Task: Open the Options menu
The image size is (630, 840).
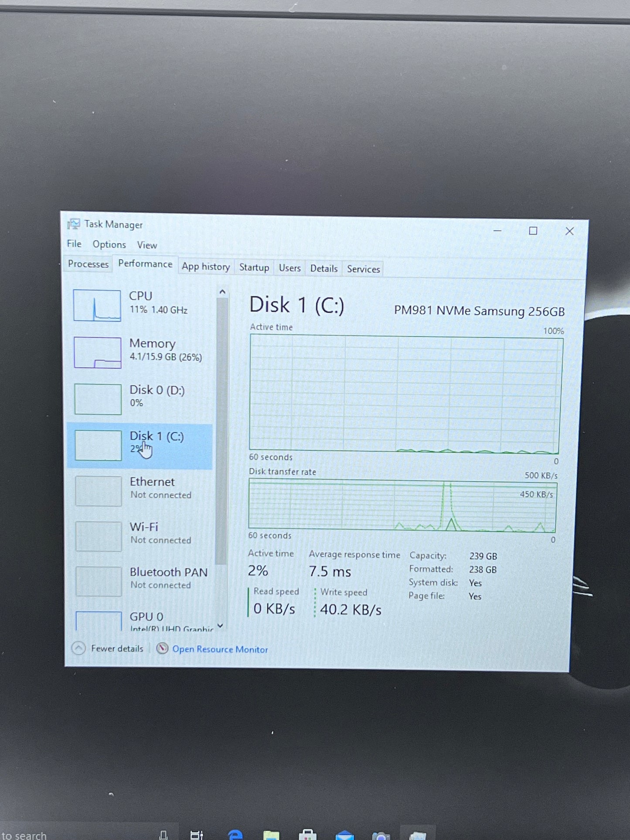Action: click(x=109, y=245)
